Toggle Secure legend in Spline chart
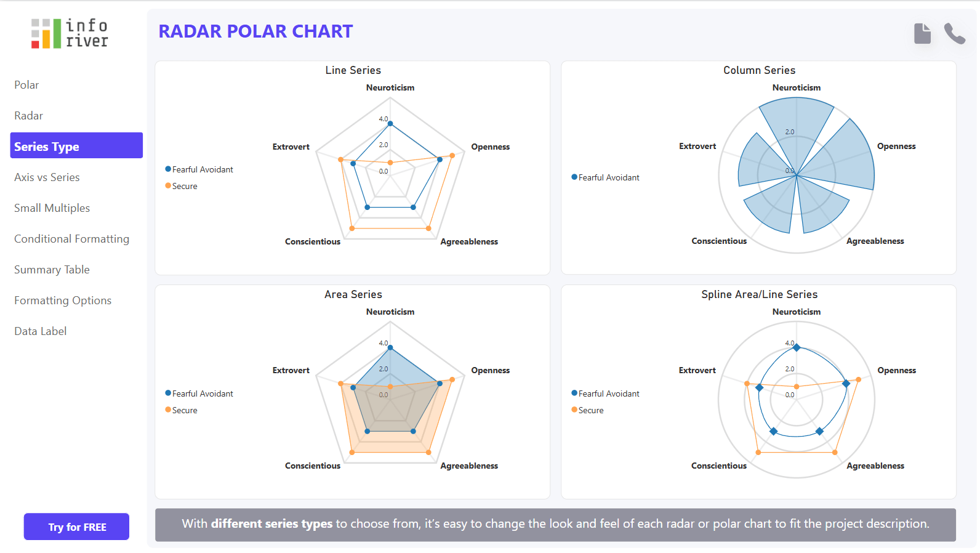Viewport: 980px width, 553px height. (x=588, y=410)
